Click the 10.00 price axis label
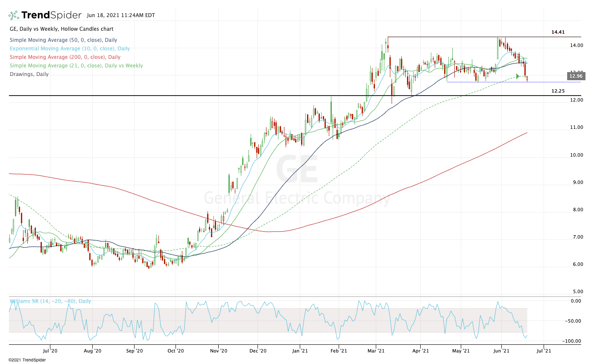This screenshot has width=594, height=364. click(x=576, y=154)
